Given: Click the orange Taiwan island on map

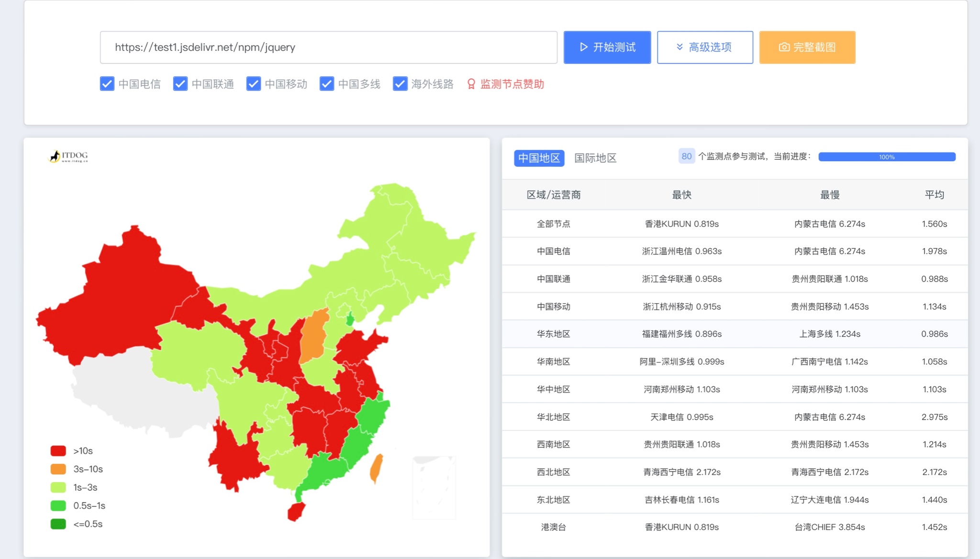Looking at the screenshot, I should [377, 468].
